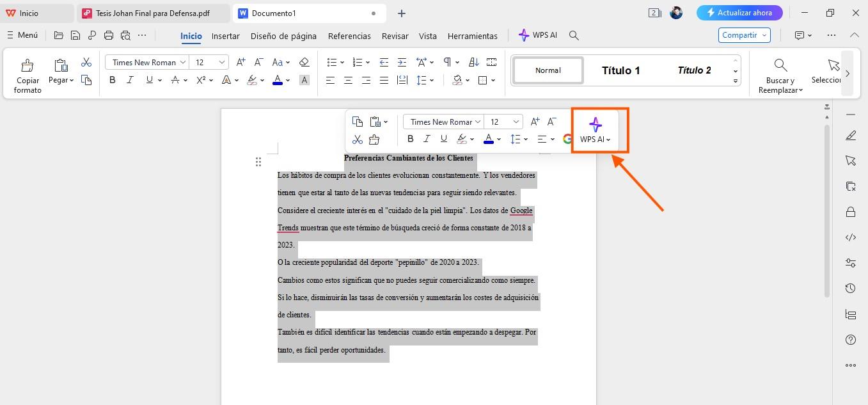This screenshot has height=405, width=868.
Task: Clear formatting with the eraser icon
Action: (x=304, y=61)
